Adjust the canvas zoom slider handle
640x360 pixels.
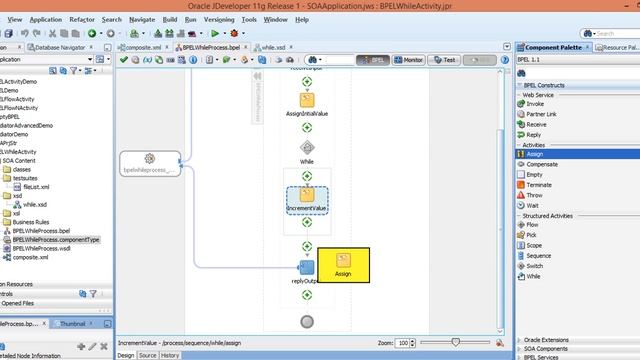tap(456, 342)
